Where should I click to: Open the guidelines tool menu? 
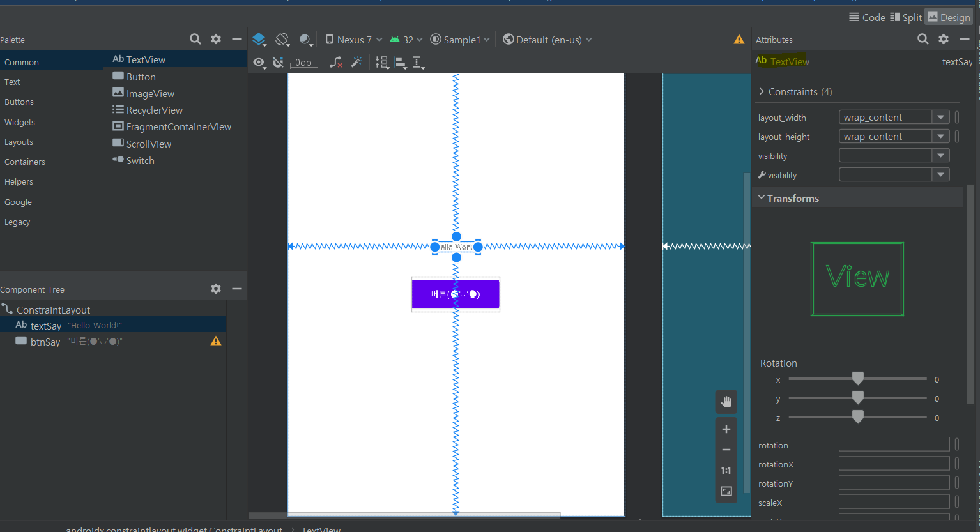[419, 62]
